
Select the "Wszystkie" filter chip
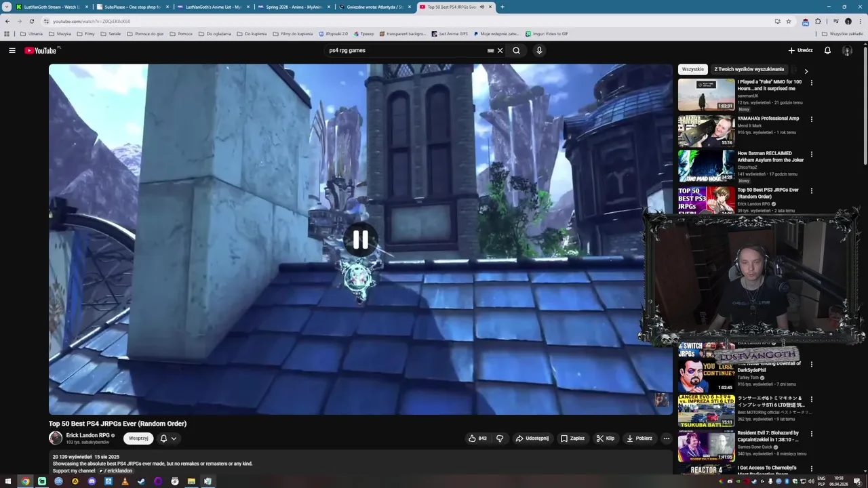click(693, 69)
